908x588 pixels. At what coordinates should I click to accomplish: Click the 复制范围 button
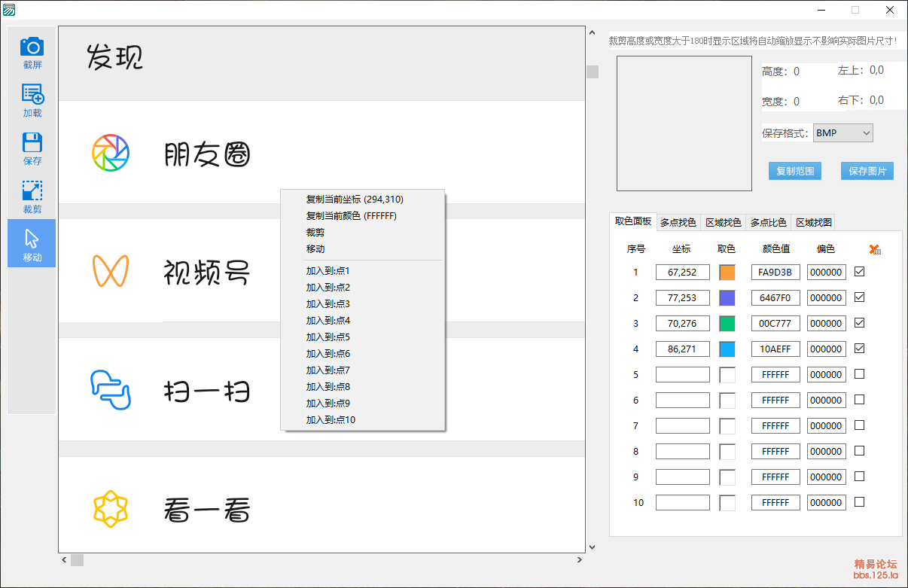click(795, 171)
